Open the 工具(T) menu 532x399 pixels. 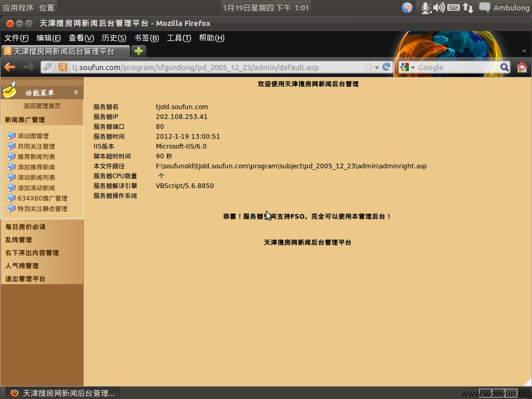[179, 38]
